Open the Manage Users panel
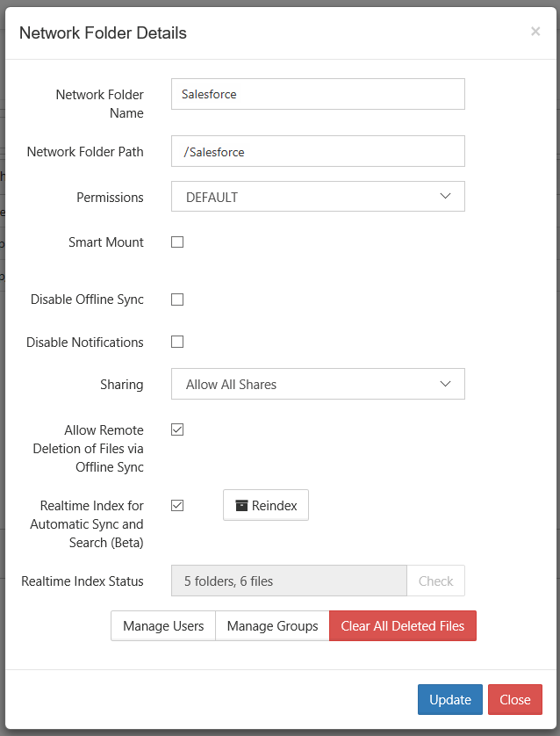 point(162,625)
